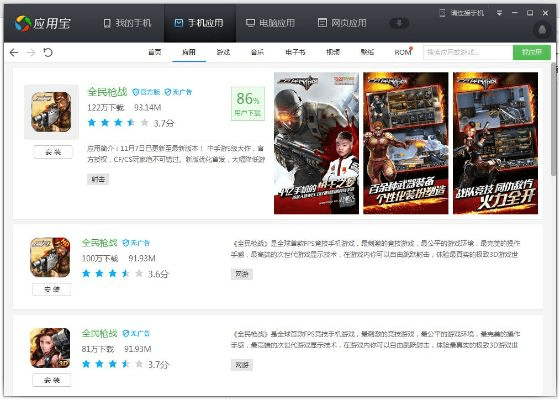The width and height of the screenshot is (560, 400).
Task: Click the green search button
Action: pyautogui.click(x=531, y=52)
